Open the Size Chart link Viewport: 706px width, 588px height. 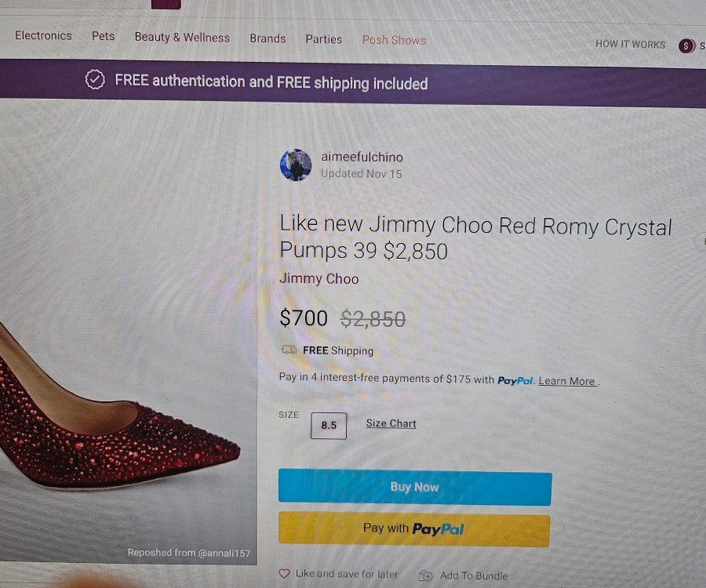[x=391, y=423]
